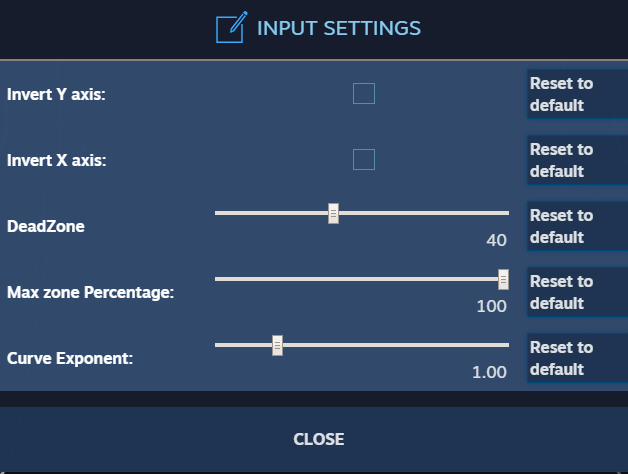628x474 pixels.
Task: Click the Curve Exponent value 1.00
Action: tap(489, 372)
